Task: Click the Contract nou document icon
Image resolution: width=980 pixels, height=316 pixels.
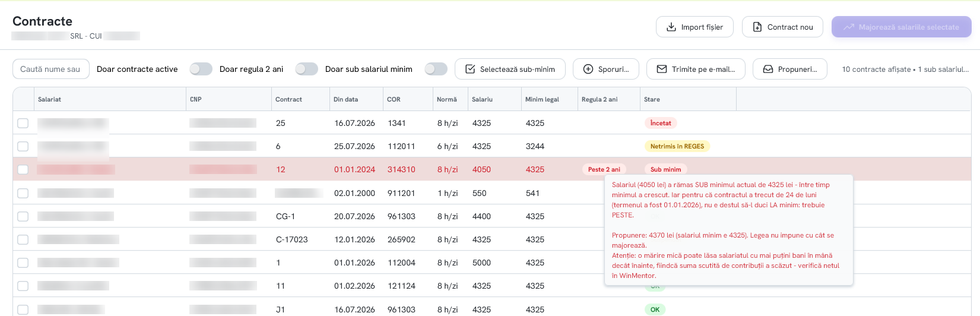Action: 757,27
